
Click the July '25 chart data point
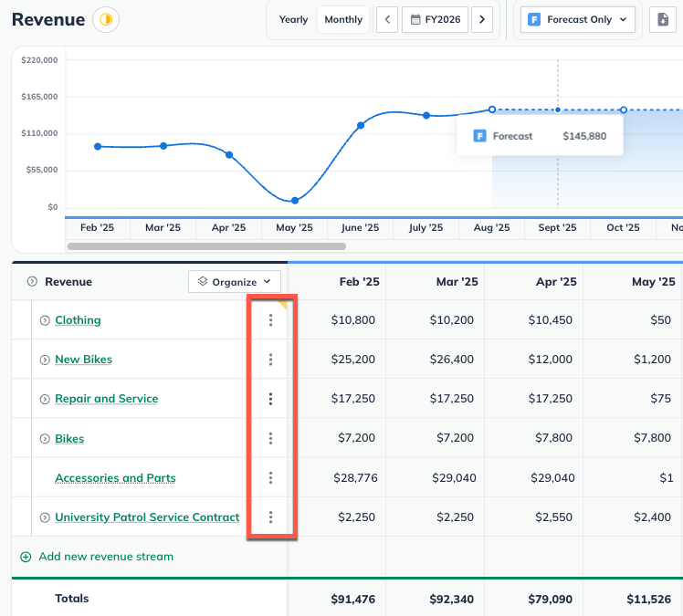point(426,115)
